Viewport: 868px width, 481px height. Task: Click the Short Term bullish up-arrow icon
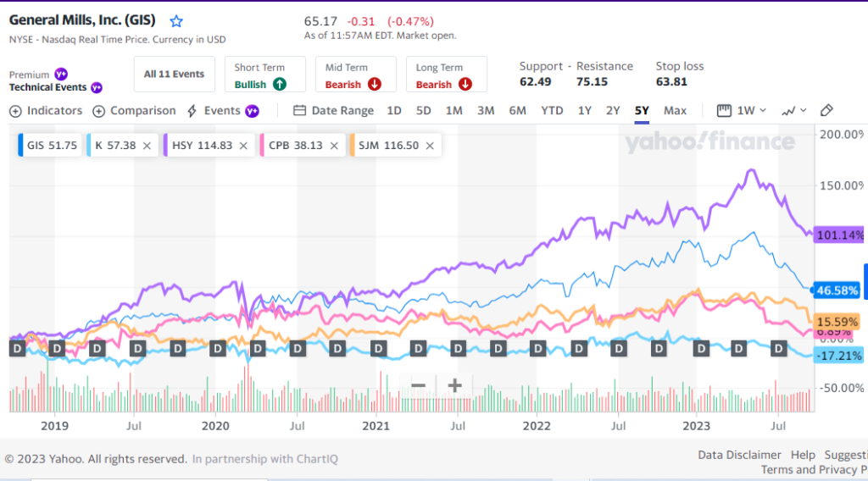[280, 84]
